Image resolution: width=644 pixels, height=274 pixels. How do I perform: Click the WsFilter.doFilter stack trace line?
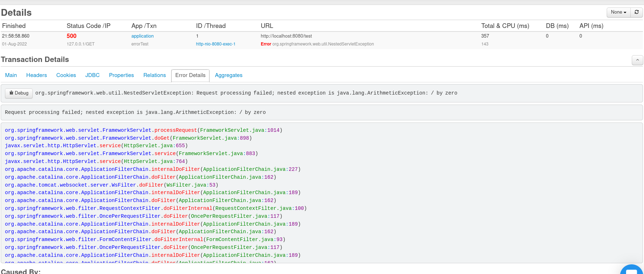pyautogui.click(x=112, y=185)
